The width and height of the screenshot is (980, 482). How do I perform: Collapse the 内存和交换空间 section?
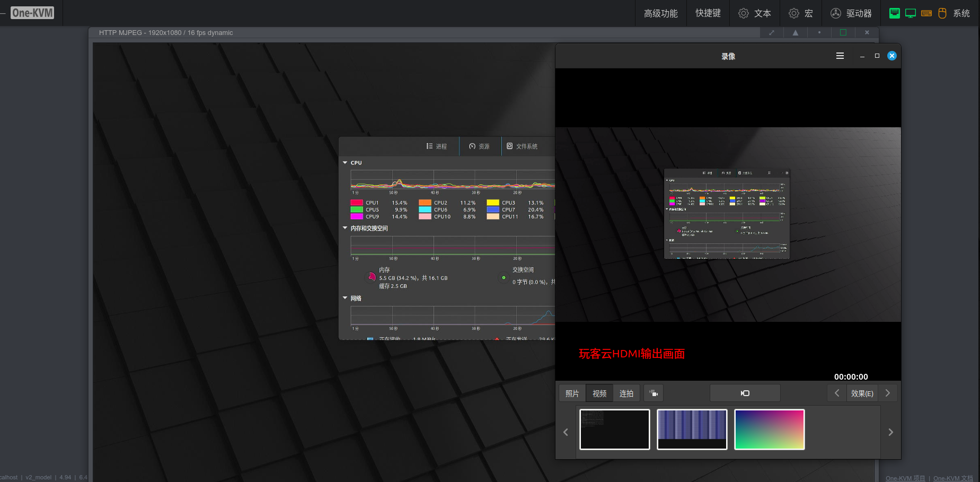point(345,228)
